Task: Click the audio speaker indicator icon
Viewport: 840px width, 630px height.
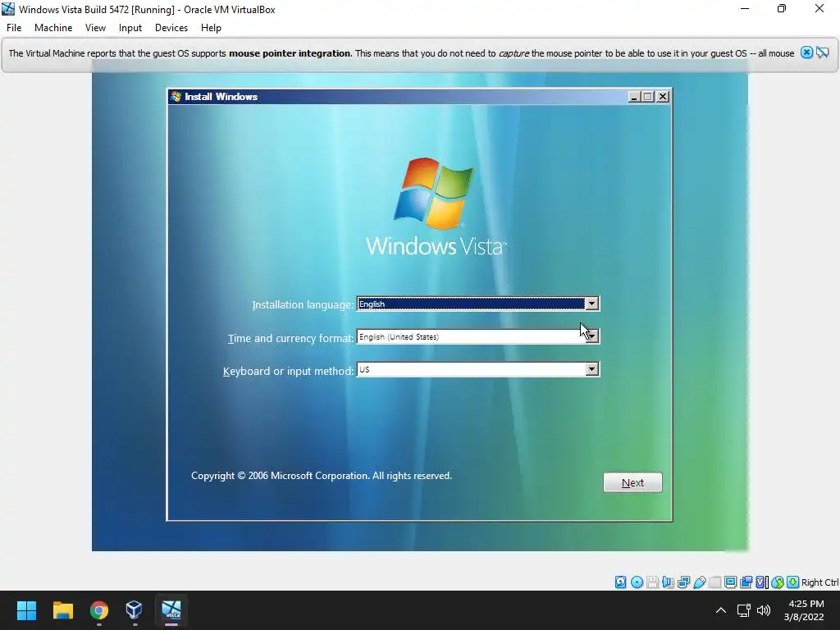Action: (668, 582)
